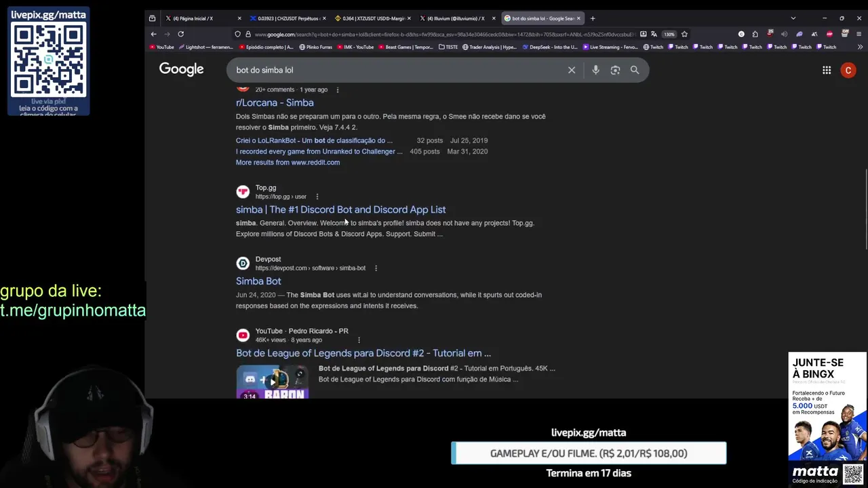868x488 pixels.
Task: Open Criei o LoLRankBot Reddit sublink
Action: click(314, 140)
